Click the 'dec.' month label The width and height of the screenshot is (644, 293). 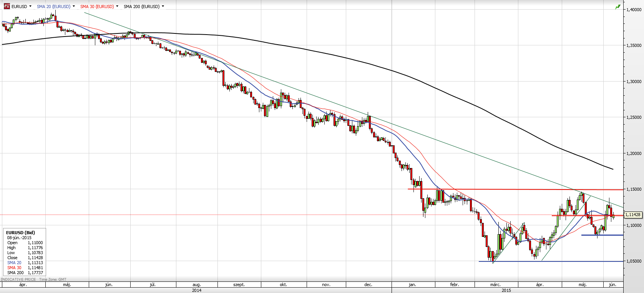368,285
